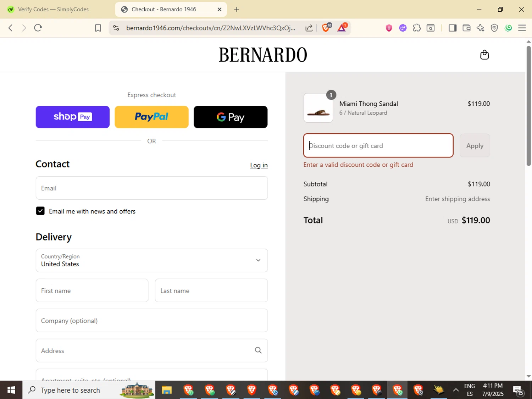
Task: Click the Windows taskbar search box
Action: tap(89, 390)
